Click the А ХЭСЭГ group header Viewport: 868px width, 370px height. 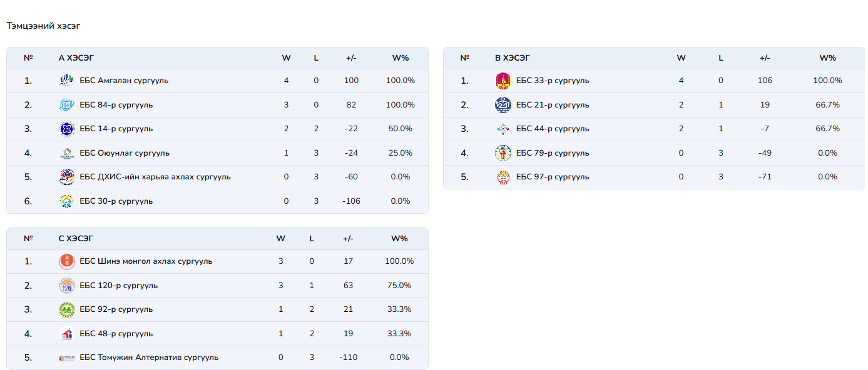pyautogui.click(x=76, y=58)
